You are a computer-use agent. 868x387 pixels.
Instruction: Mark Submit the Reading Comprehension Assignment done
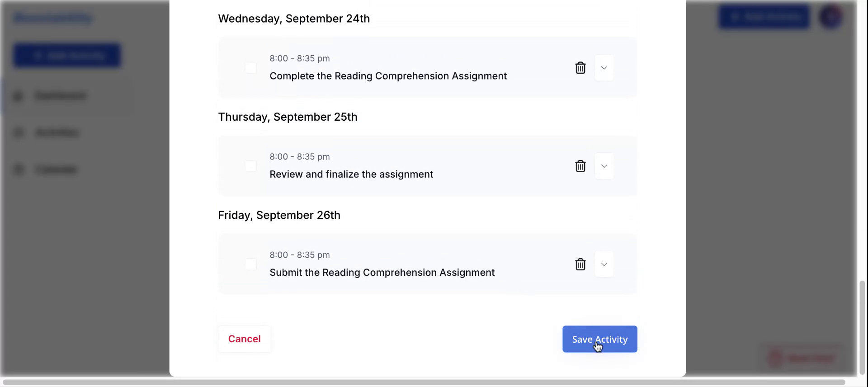tap(250, 264)
